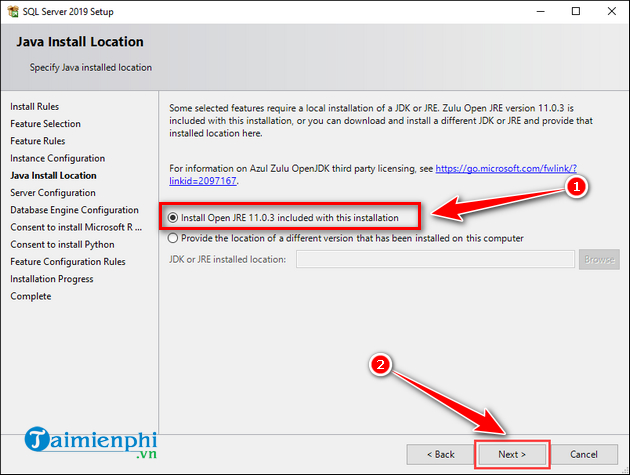Screen dimensions: 630x475
Task: Click the 'Specify Java installed location' subtitle
Action: [91, 68]
